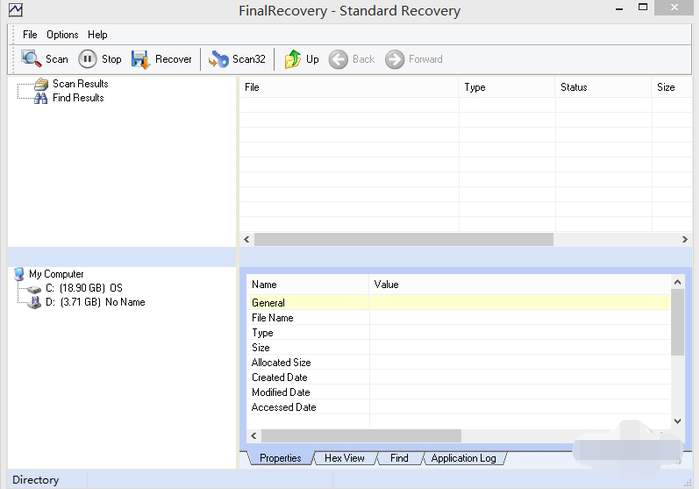699x489 pixels.
Task: Sort by the Status column header
Action: (603, 87)
